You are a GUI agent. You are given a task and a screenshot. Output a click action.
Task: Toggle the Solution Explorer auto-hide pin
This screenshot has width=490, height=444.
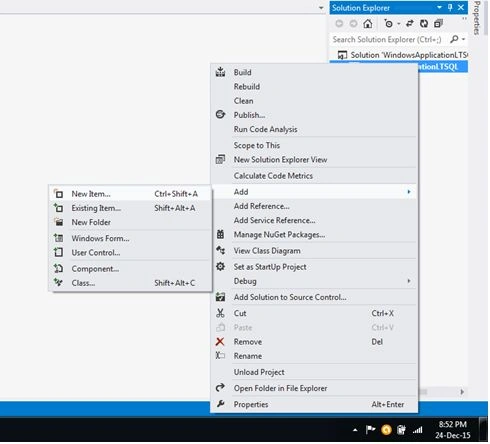point(450,7)
